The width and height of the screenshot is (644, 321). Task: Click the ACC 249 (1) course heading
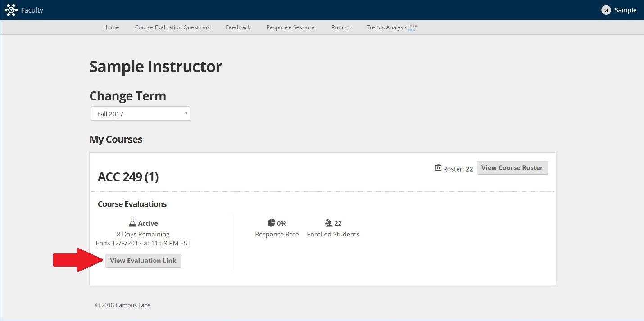click(x=128, y=177)
